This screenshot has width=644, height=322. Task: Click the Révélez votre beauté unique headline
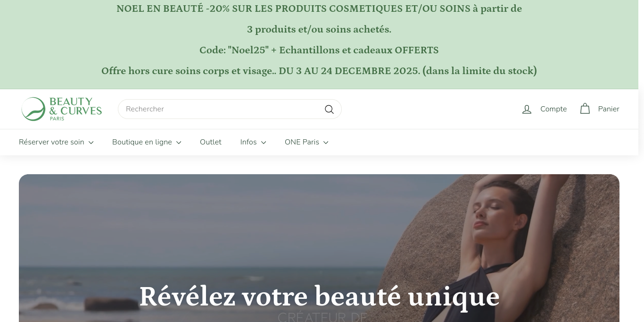point(319,297)
